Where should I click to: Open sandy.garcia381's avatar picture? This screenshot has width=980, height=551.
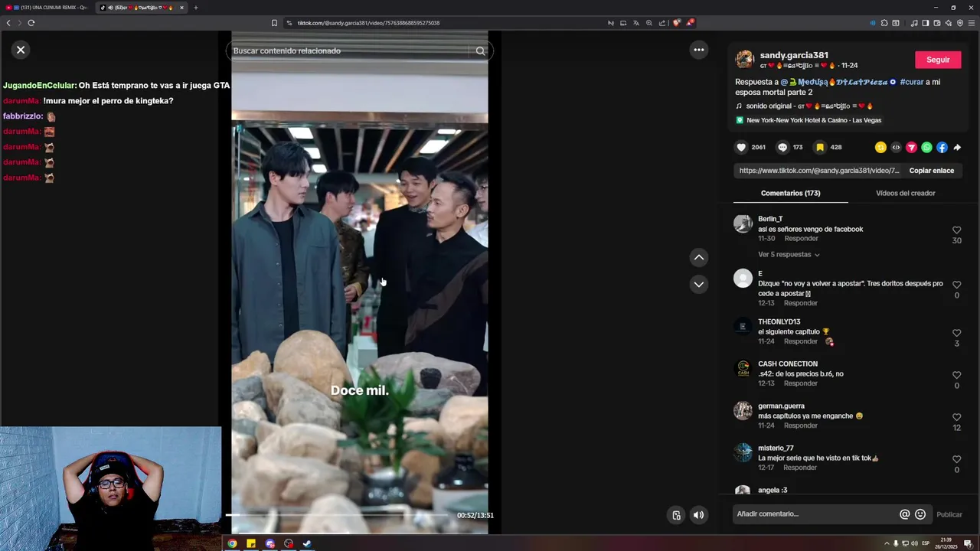(x=744, y=60)
